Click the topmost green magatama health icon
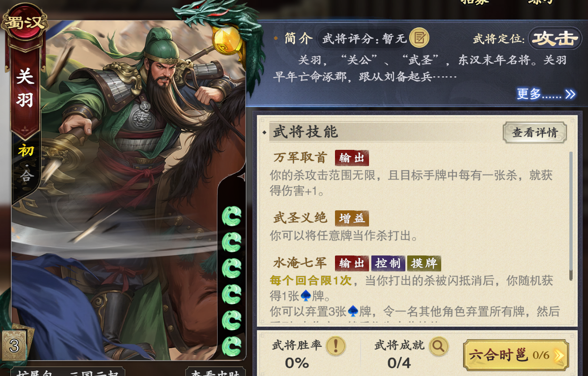588x376 pixels. (232, 216)
